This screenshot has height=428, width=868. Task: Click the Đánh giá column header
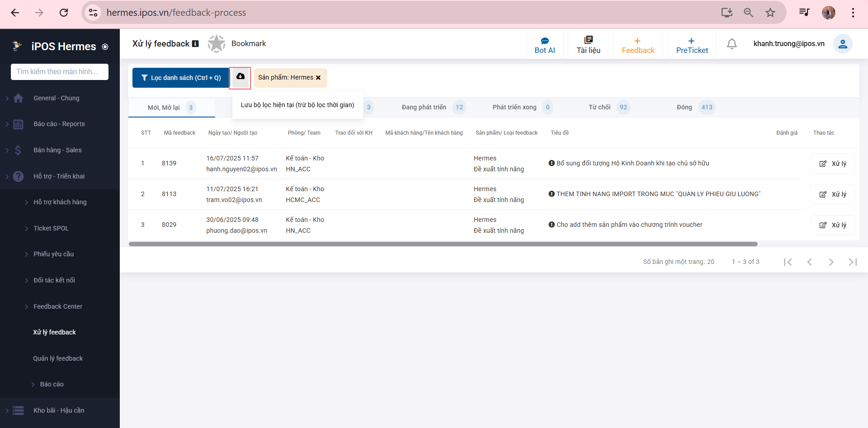pos(787,133)
